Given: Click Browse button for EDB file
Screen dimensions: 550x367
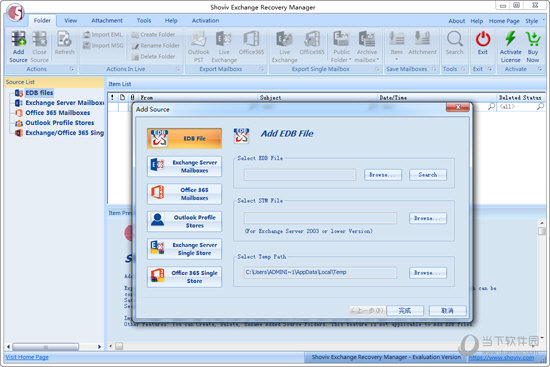Looking at the screenshot, I should click(x=383, y=174).
